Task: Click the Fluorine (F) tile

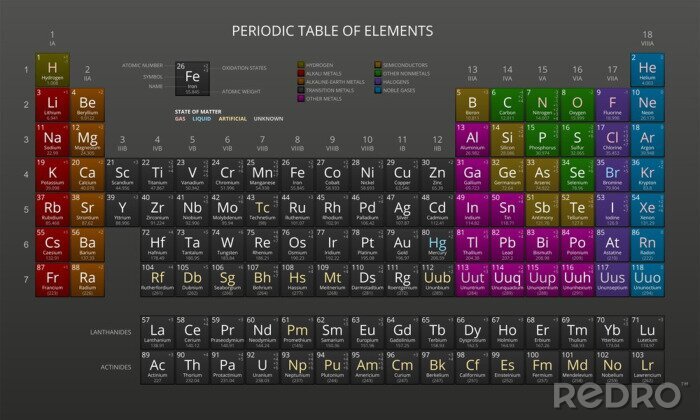Action: coord(612,105)
